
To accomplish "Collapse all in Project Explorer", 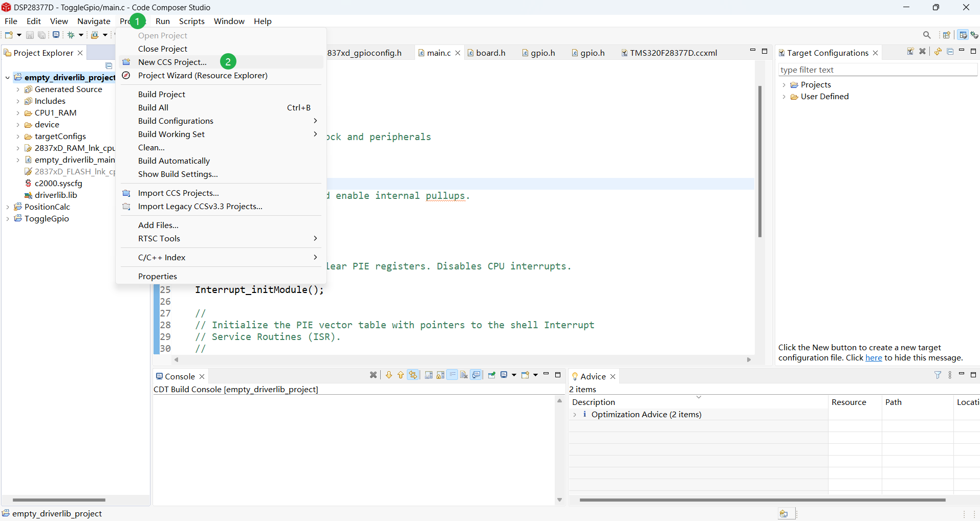I will click(108, 66).
